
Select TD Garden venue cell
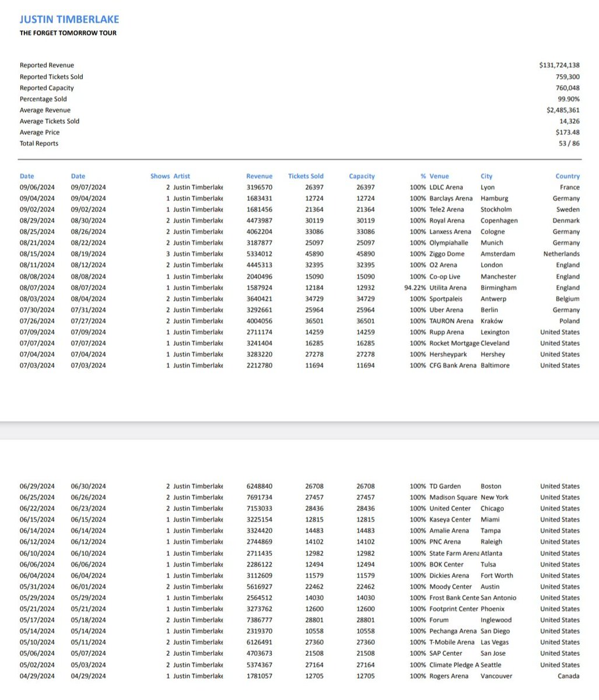coord(445,486)
